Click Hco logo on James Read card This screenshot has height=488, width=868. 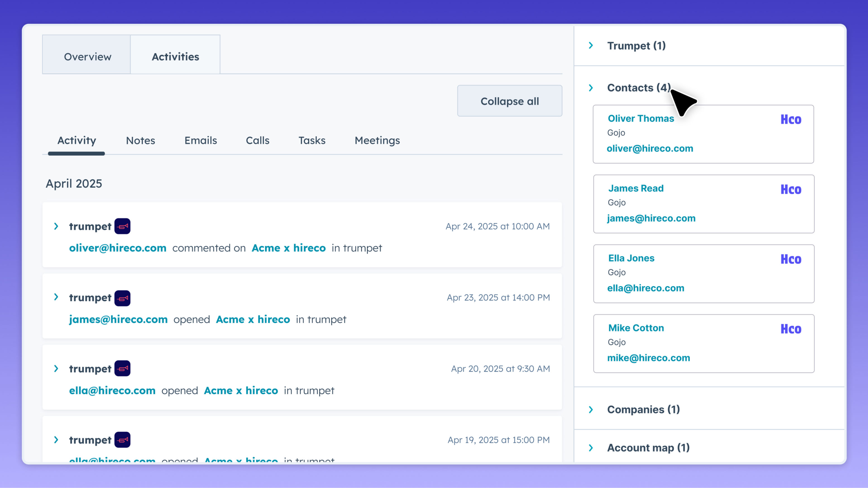pos(791,189)
